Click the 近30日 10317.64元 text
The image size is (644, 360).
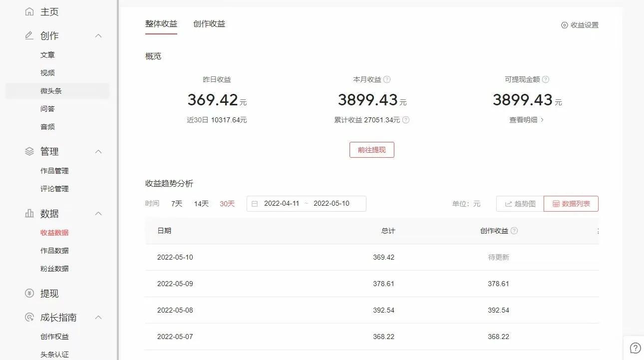[217, 120]
